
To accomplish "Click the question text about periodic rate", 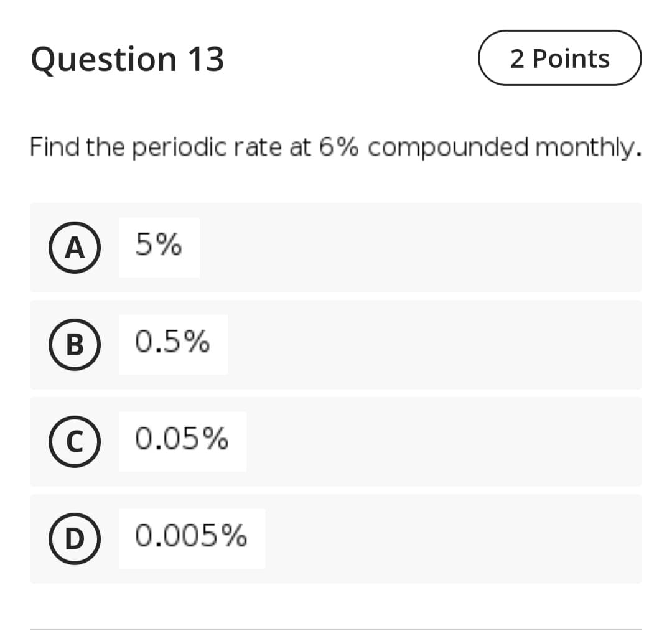I will tap(336, 147).
